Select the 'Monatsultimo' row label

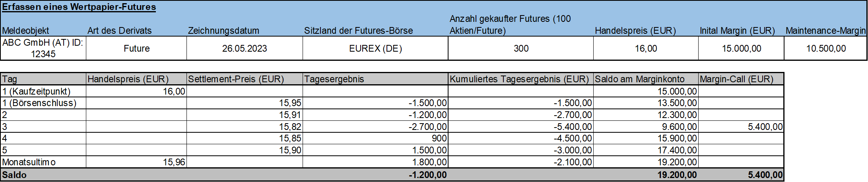click(x=29, y=162)
